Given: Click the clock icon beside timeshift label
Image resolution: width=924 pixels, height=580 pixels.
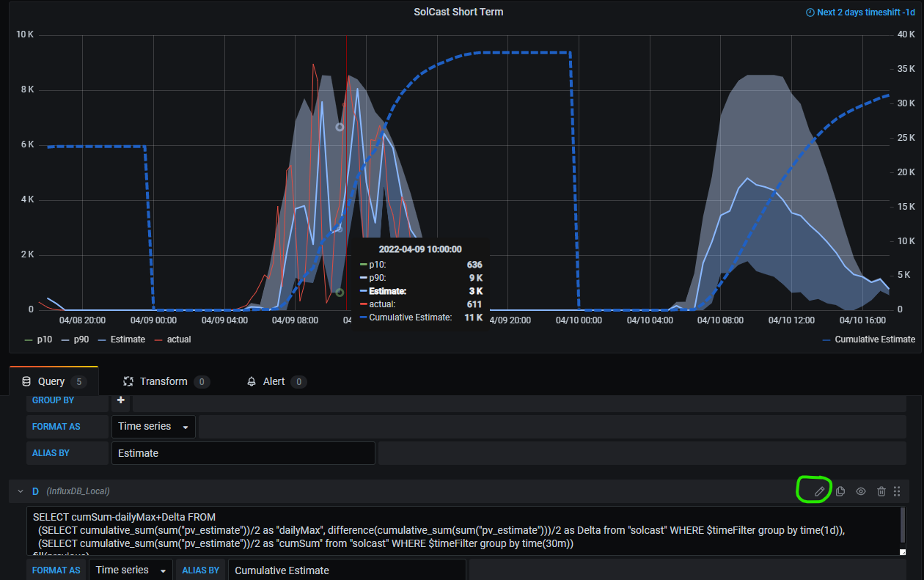Looking at the screenshot, I should pos(810,12).
